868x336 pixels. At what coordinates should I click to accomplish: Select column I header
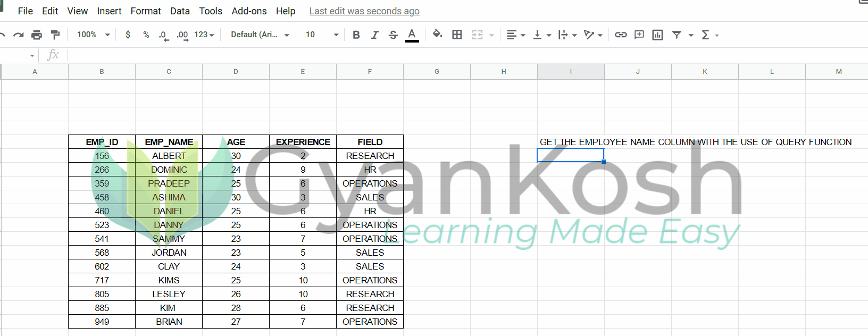(x=571, y=71)
